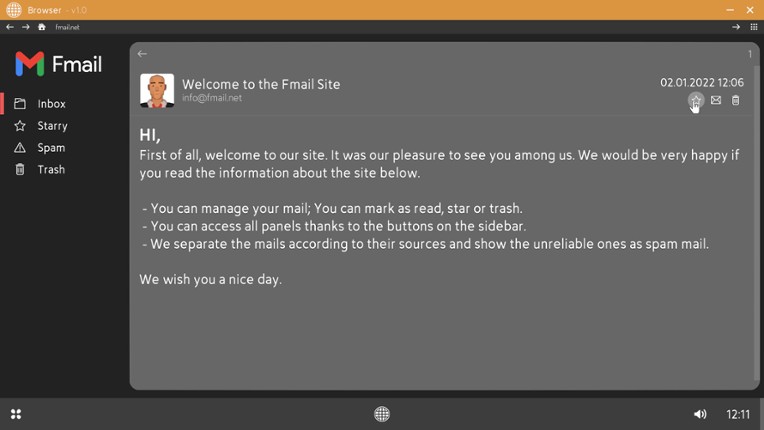The image size is (764, 430).
Task: Go to the browser home page
Action: 41,27
